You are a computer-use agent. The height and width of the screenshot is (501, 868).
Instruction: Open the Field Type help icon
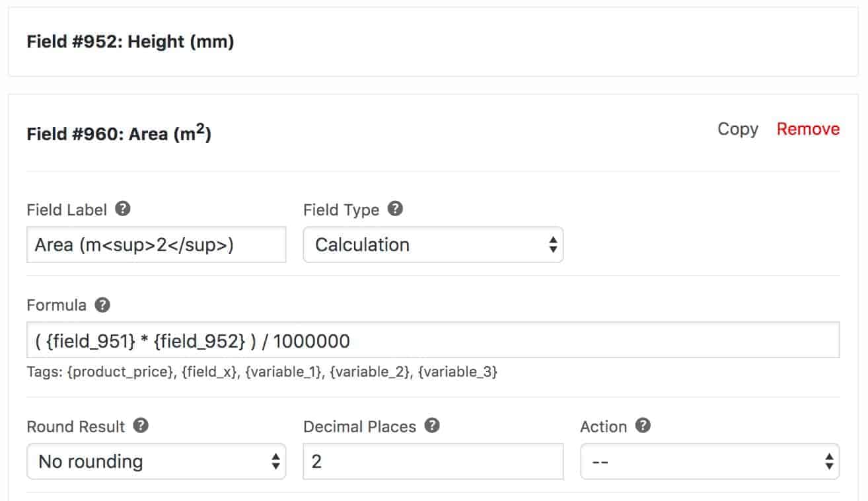(x=395, y=210)
